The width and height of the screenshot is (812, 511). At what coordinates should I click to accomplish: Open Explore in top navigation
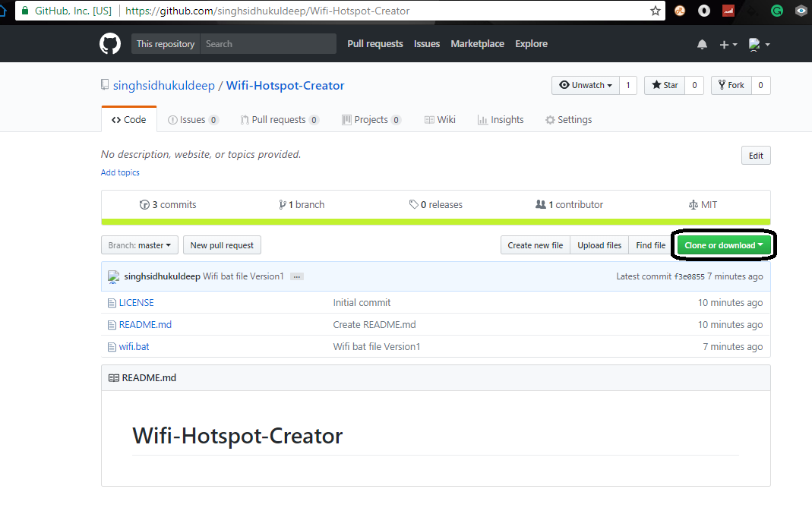click(x=531, y=44)
